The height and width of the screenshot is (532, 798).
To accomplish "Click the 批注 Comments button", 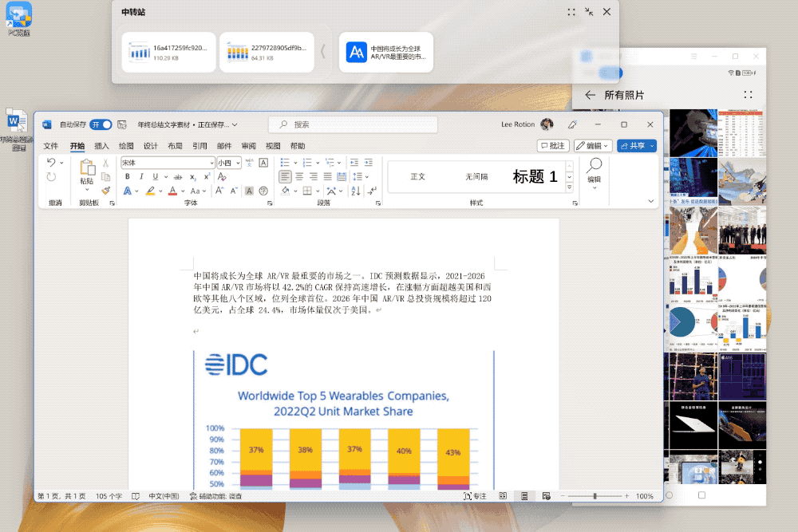I will click(x=553, y=146).
